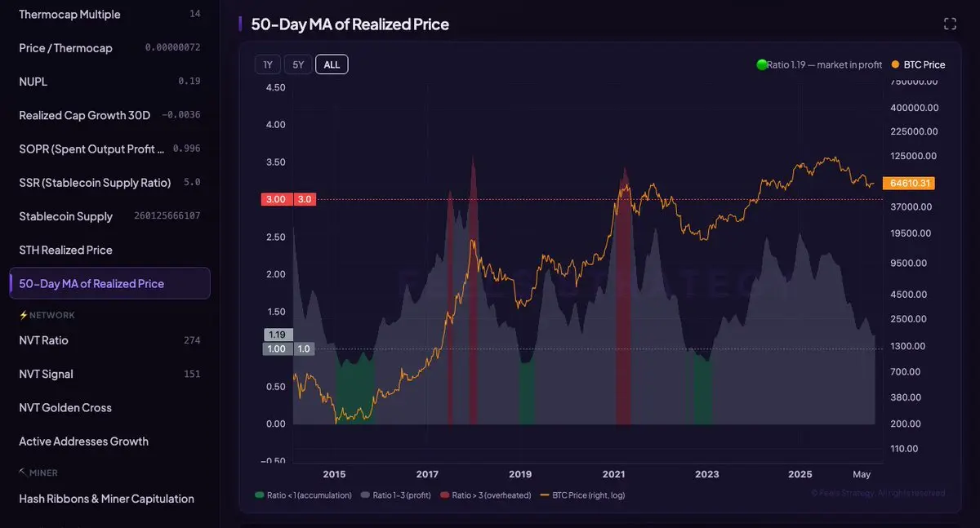980x528 pixels.
Task: Select SSR (Stablecoin Supply Ratio) item
Action: coord(109,183)
